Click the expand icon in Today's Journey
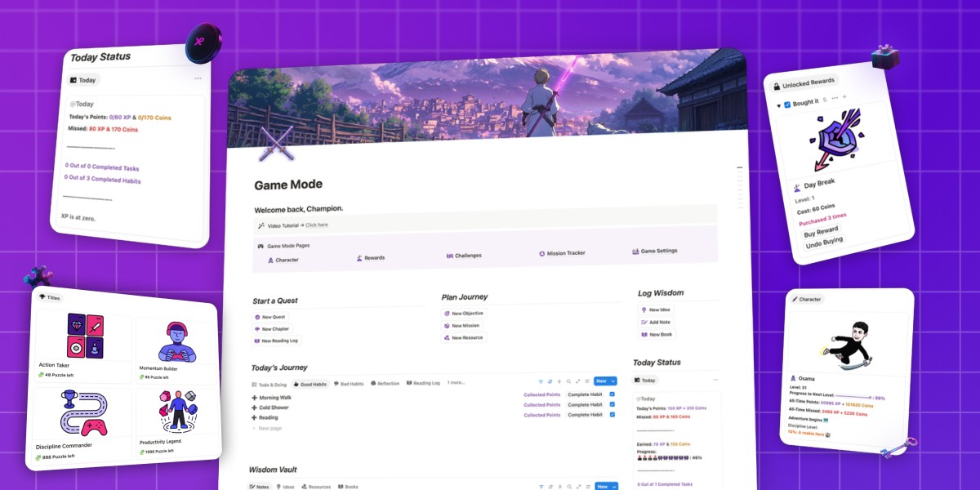The width and height of the screenshot is (980, 490). (578, 381)
